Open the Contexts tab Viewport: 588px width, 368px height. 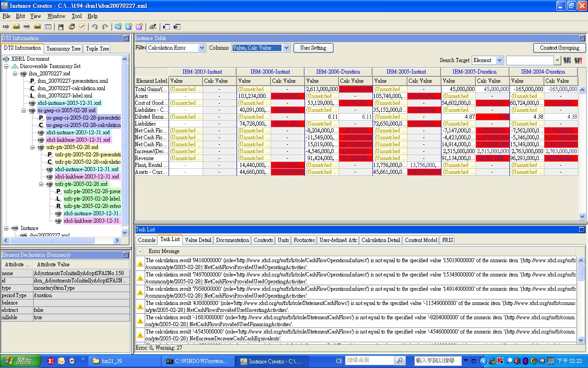(x=263, y=240)
